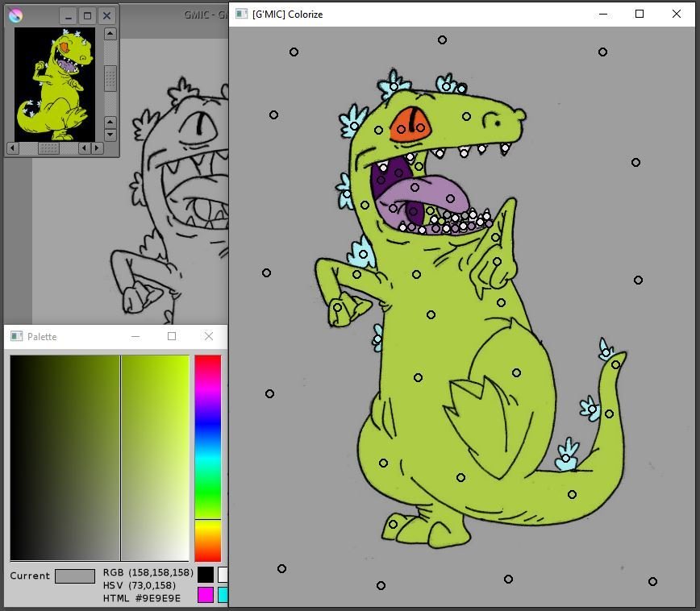The image size is (700, 611).
Task: Minimize the Palette window
Action: [x=135, y=336]
